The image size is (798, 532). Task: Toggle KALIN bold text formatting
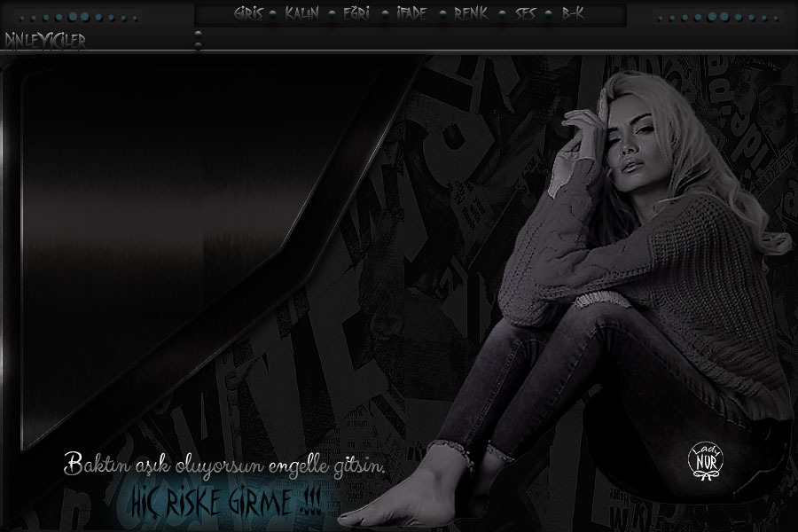301,14
